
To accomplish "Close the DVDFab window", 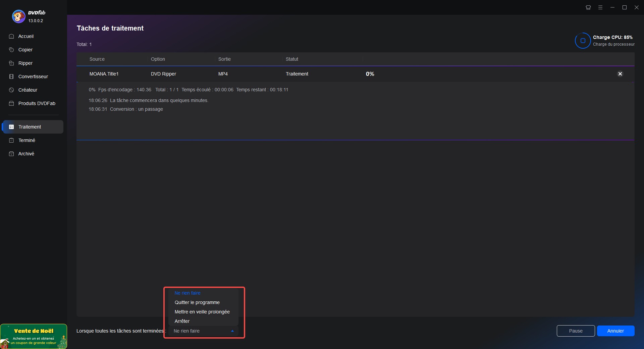I will [x=637, y=7].
